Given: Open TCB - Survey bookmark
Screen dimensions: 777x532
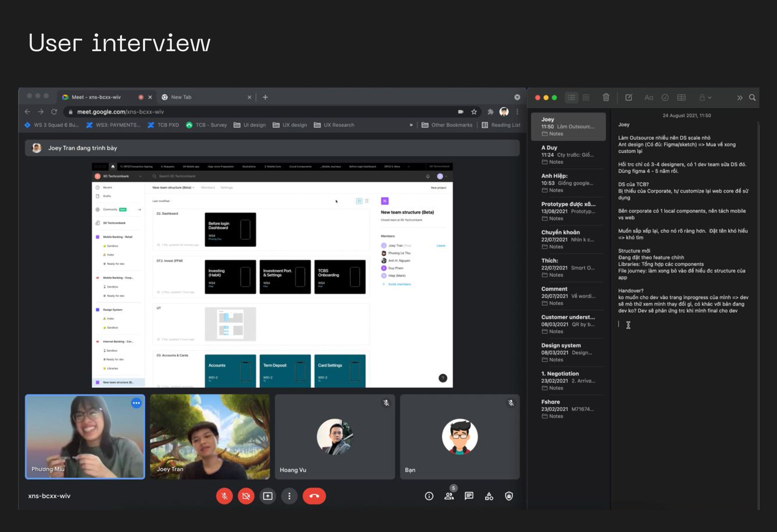Looking at the screenshot, I should pos(206,125).
